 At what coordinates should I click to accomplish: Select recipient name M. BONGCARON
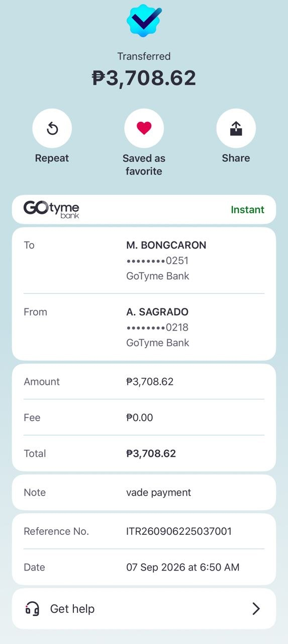click(x=166, y=246)
